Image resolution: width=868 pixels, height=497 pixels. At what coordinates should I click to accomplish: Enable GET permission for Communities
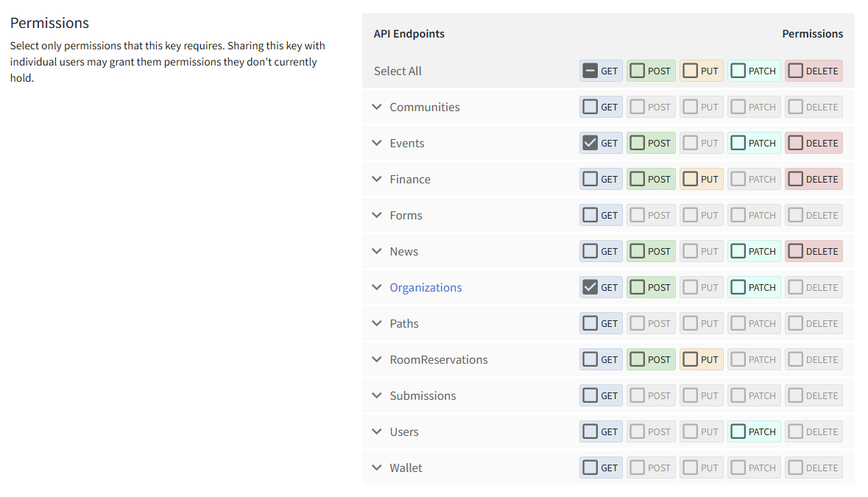pos(589,107)
